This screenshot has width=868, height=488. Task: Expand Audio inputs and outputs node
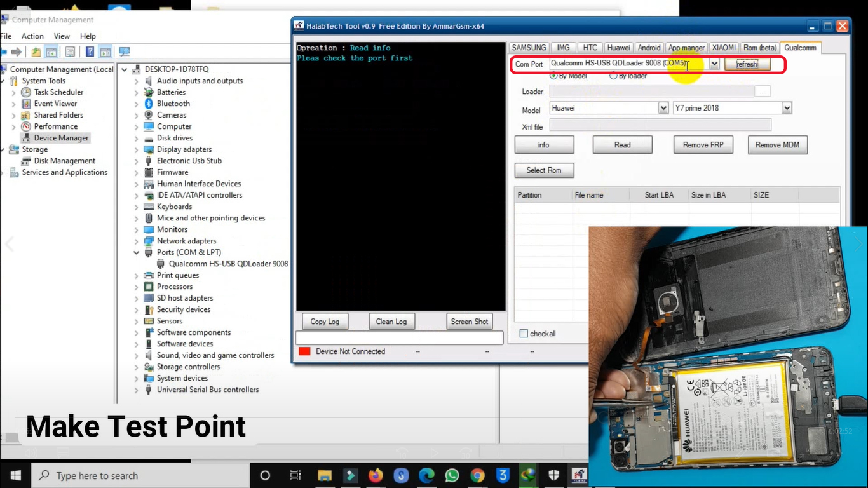point(136,81)
